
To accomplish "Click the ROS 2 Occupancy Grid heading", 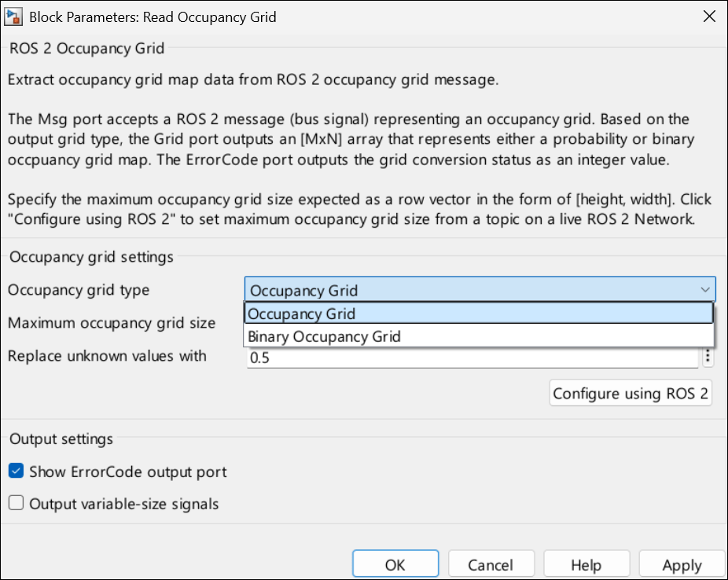I will point(85,48).
